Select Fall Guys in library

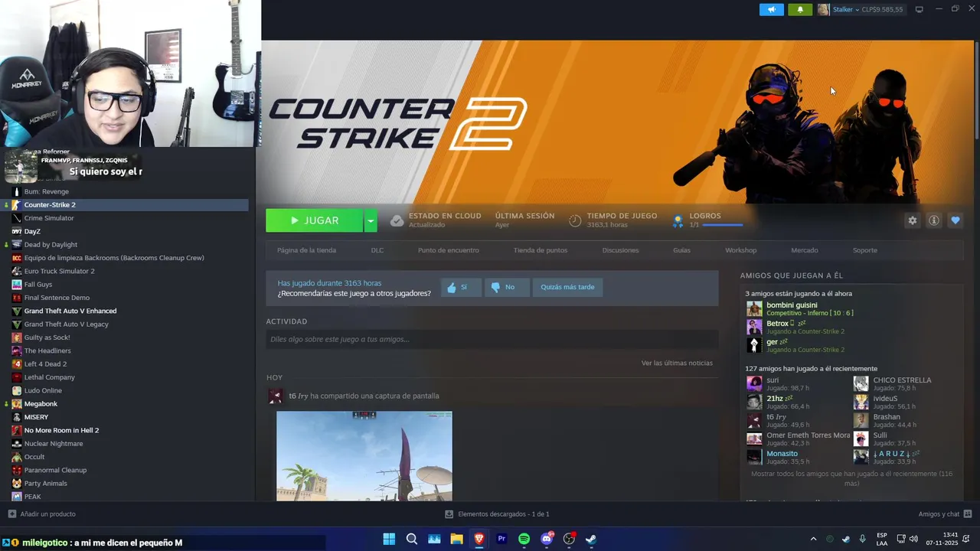point(38,285)
